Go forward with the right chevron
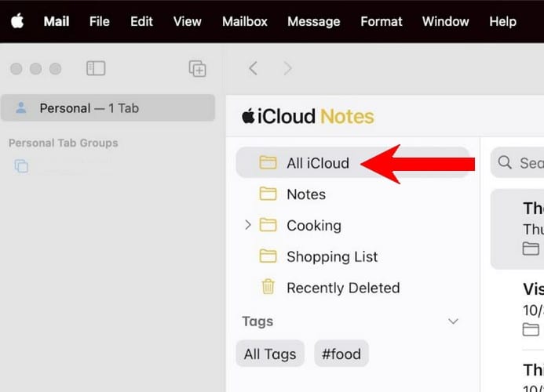Viewport: 544px width, 392px height. tap(287, 69)
